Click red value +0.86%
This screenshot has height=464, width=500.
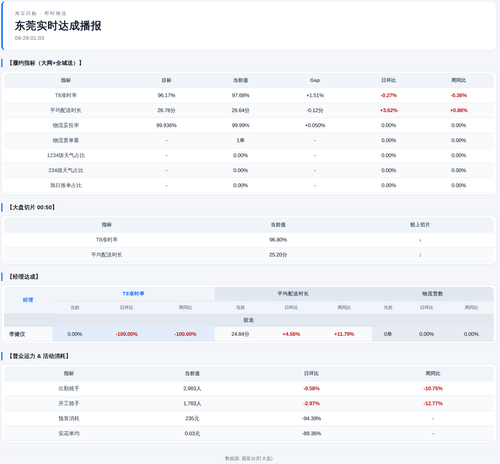[x=459, y=110]
